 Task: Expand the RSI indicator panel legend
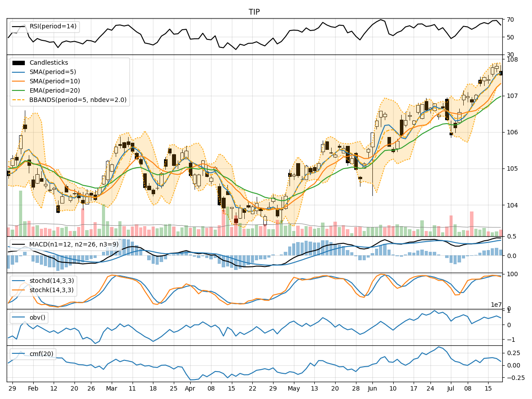tap(44, 27)
